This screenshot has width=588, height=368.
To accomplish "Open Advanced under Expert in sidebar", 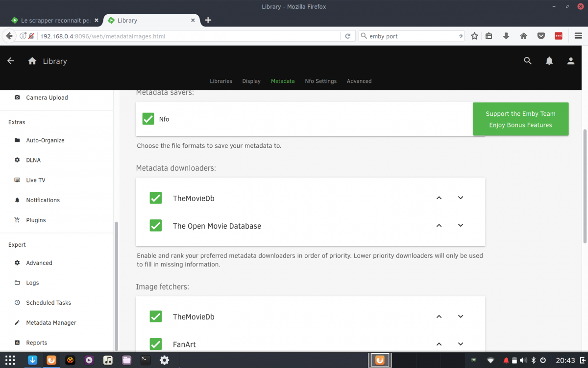I will tap(39, 263).
